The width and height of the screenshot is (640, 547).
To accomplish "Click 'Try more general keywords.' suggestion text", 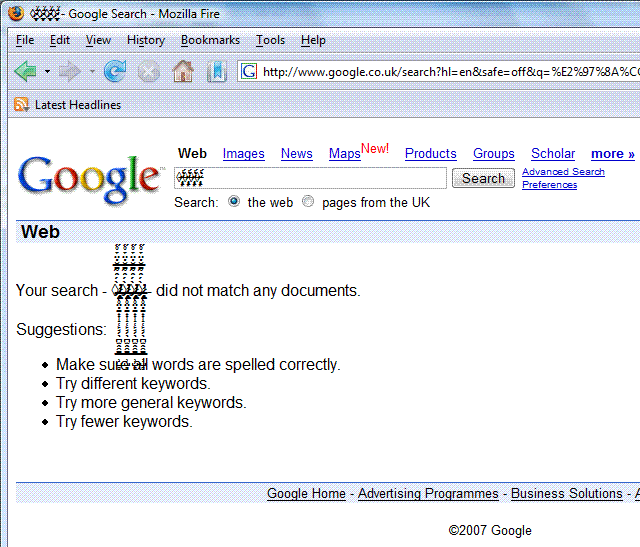I will 151,402.
